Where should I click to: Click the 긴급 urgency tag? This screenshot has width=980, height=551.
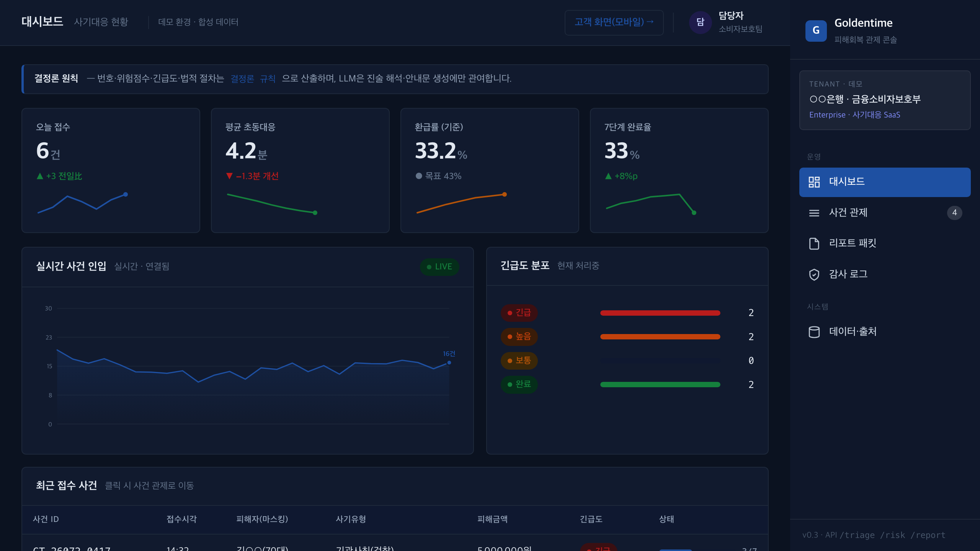pyautogui.click(x=519, y=313)
